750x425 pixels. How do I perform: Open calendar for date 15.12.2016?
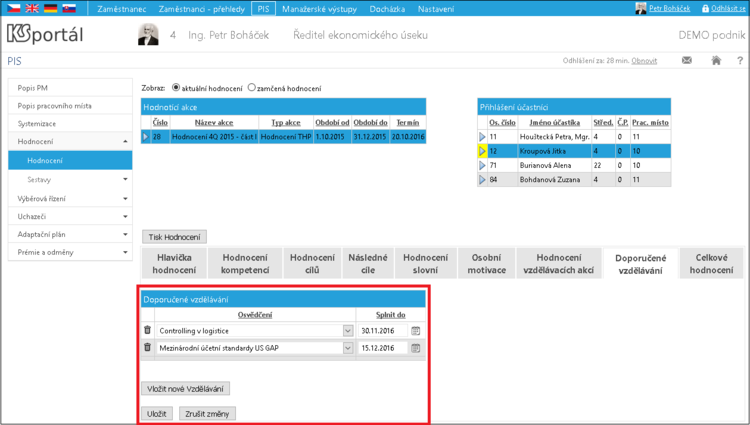[416, 348]
